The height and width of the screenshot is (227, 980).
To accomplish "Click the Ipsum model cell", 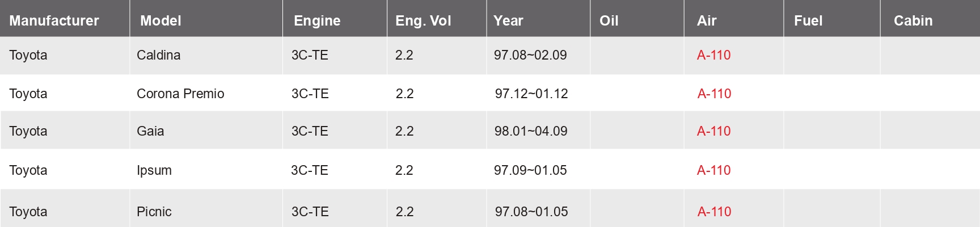I will [x=154, y=170].
